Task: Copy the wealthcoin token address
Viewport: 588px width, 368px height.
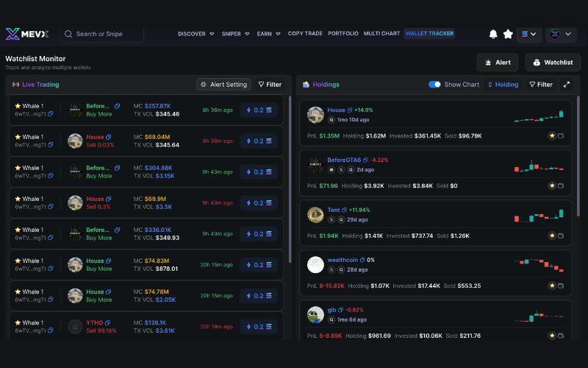Action: click(x=362, y=260)
